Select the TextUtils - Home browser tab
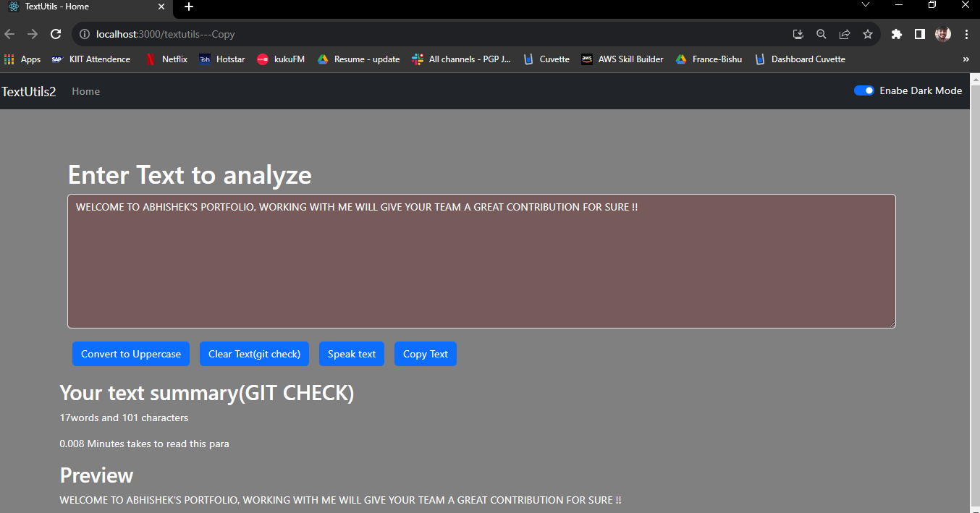 coord(87,7)
